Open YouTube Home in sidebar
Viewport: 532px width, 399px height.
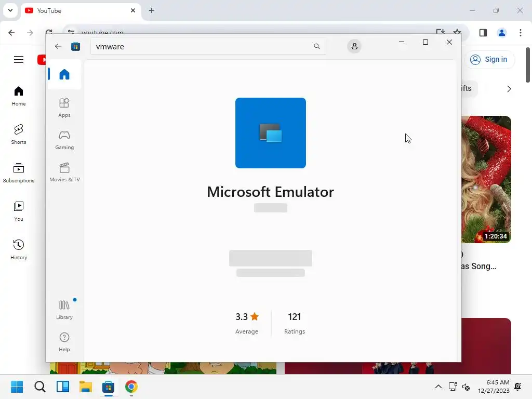coord(19,96)
